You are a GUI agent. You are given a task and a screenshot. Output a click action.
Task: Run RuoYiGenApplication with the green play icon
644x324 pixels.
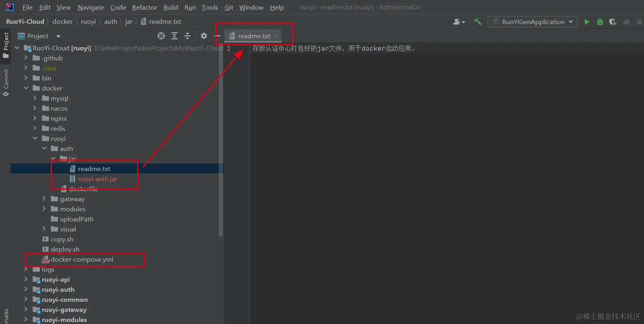pos(587,22)
